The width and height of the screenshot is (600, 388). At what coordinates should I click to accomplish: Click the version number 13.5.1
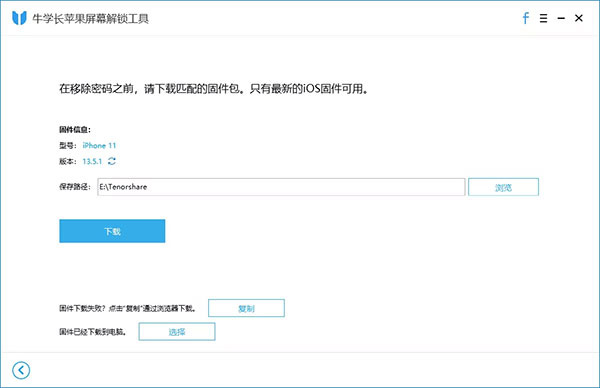[x=92, y=161]
